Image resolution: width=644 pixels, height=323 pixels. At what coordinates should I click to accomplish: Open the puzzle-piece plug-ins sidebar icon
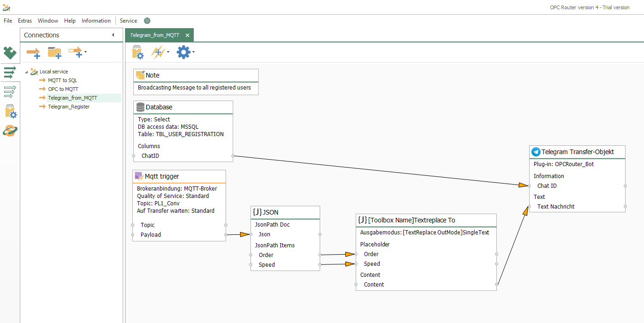tap(10, 53)
